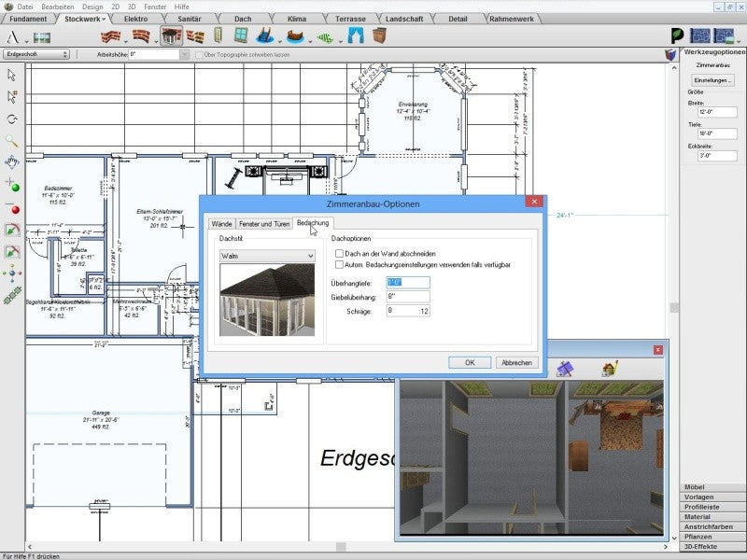
Task: Click the Überhangtiefe input field
Action: [408, 283]
